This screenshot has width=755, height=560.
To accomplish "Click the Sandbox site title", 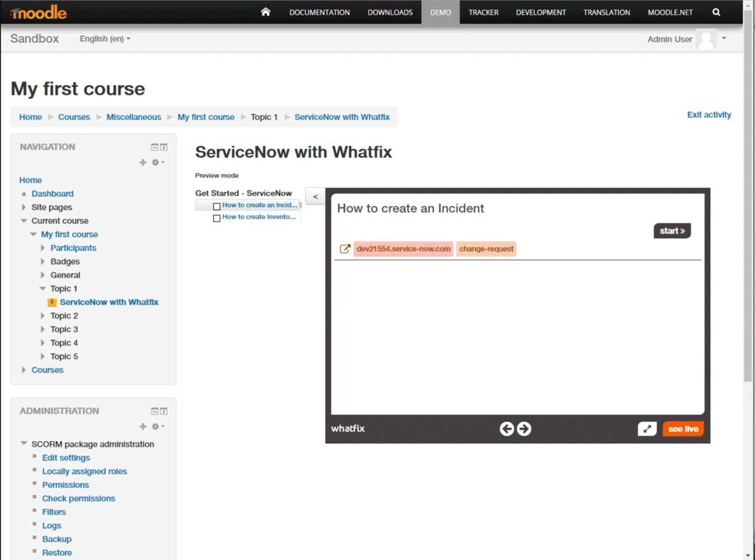I will point(35,39).
